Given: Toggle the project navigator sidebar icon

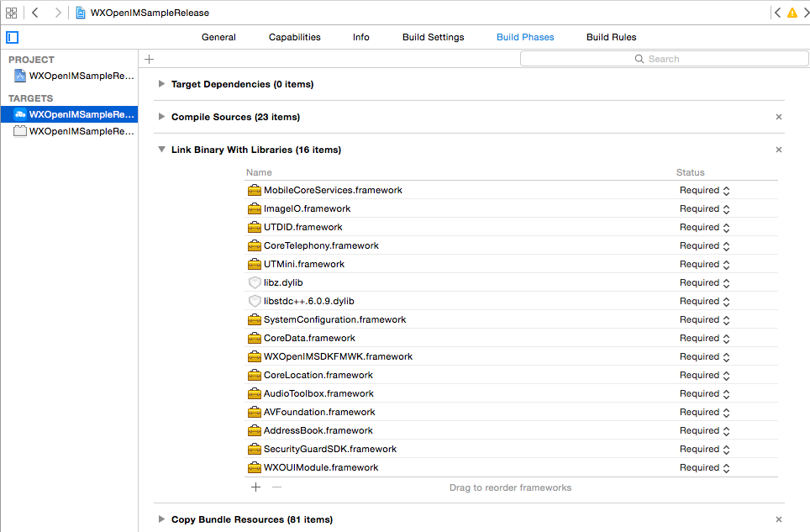Looking at the screenshot, I should [x=12, y=37].
